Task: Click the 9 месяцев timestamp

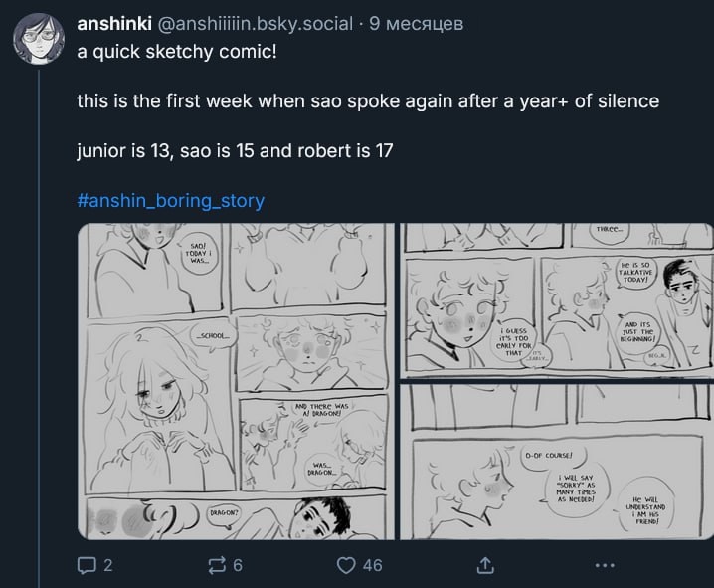Action: (x=417, y=23)
